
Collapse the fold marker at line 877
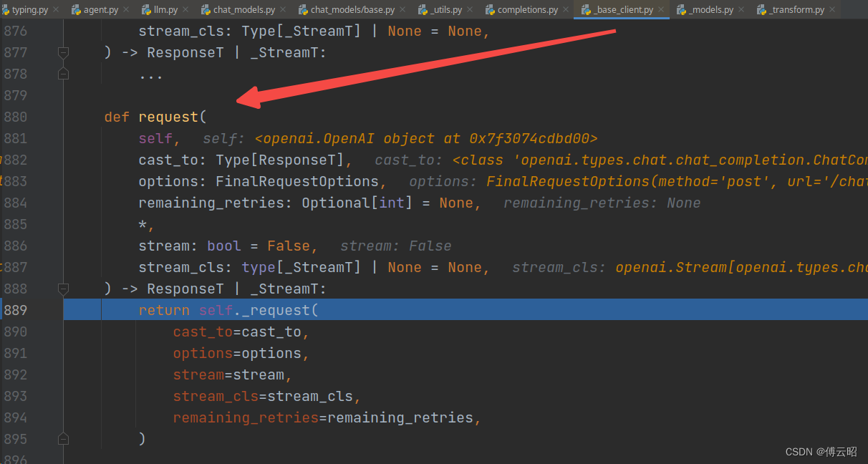[x=63, y=52]
